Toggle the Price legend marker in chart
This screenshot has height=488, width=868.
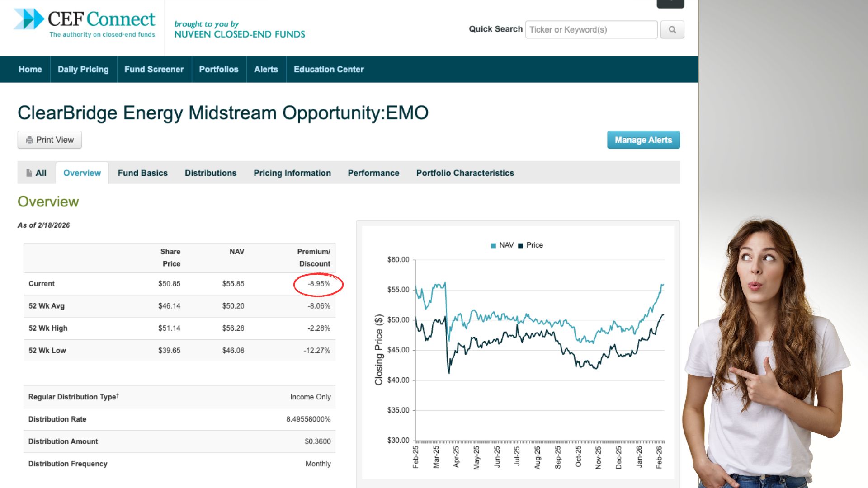pyautogui.click(x=520, y=245)
